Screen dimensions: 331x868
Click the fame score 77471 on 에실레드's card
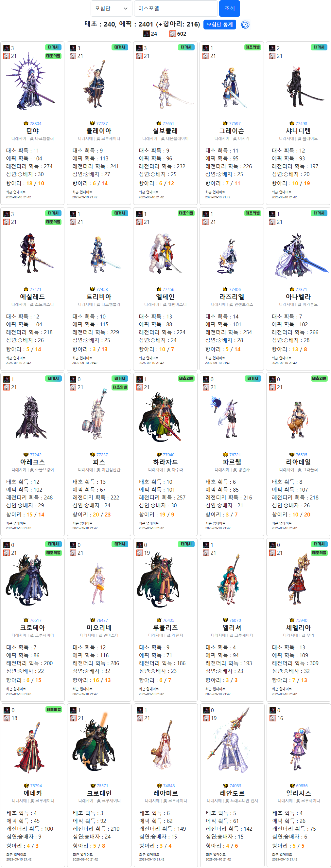click(35, 289)
